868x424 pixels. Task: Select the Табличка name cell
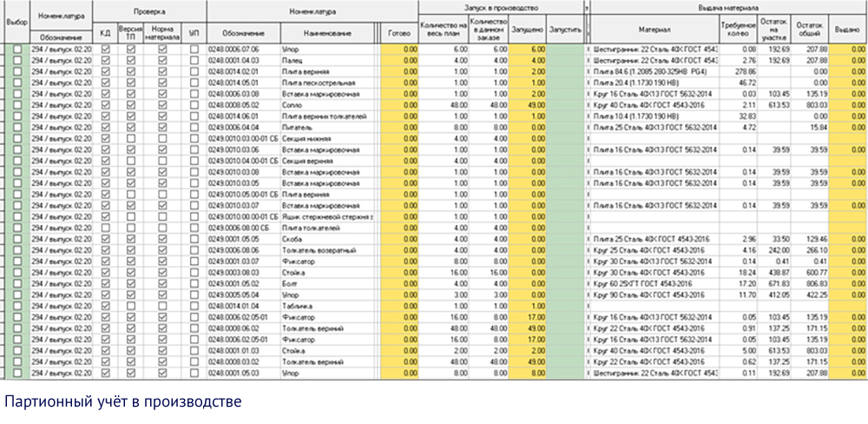pyautogui.click(x=328, y=306)
